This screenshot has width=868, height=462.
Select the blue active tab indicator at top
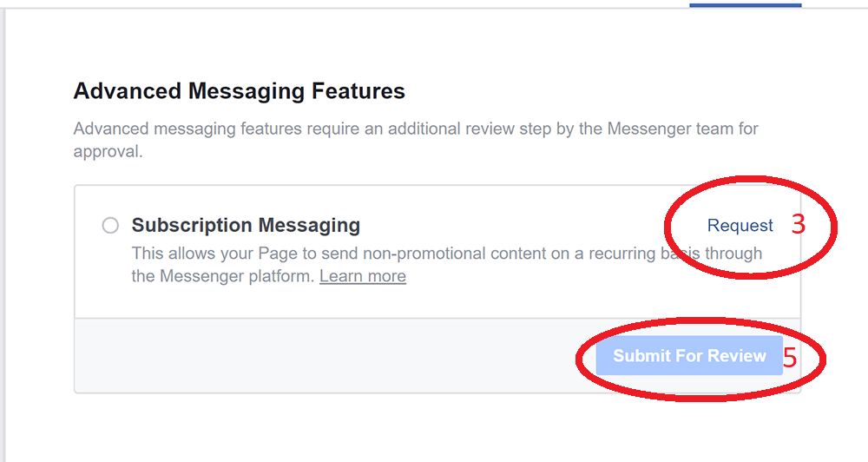tap(745, 5)
